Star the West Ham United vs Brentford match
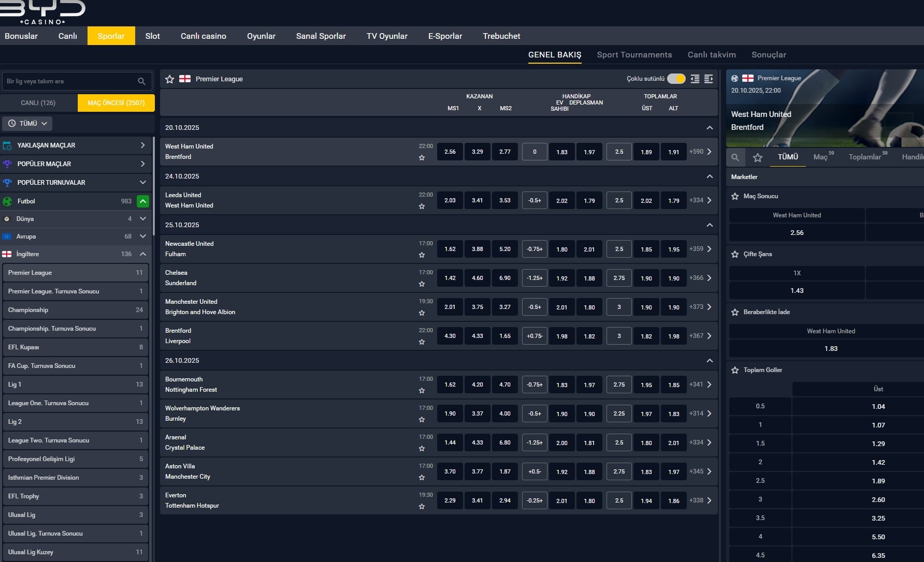924x562 pixels. point(422,158)
